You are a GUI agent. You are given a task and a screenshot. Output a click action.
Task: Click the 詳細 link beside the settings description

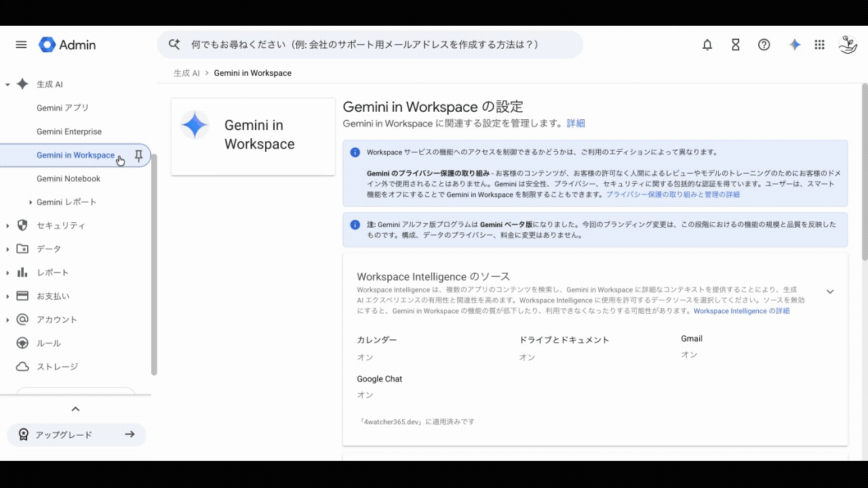(x=576, y=123)
